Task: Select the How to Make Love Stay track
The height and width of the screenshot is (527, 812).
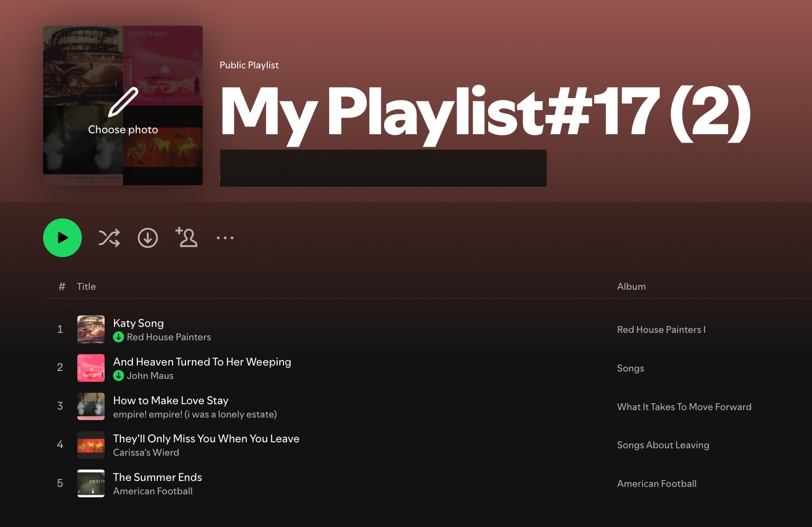Action: (x=171, y=400)
